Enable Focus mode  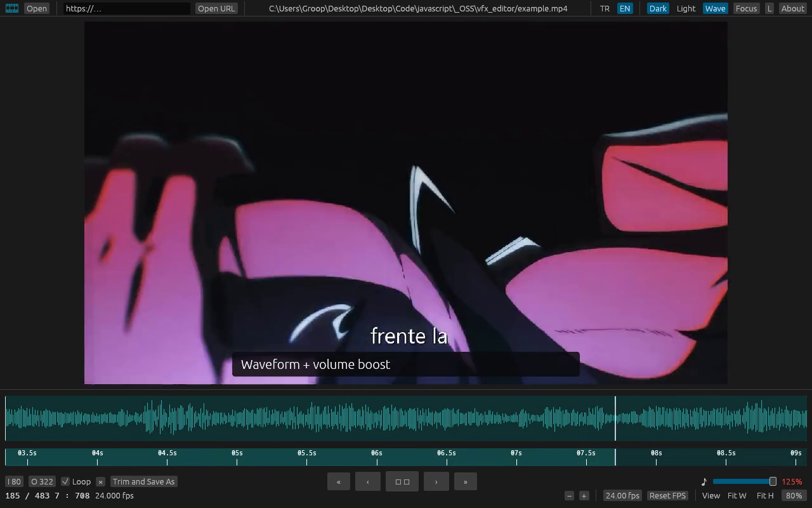pos(746,8)
